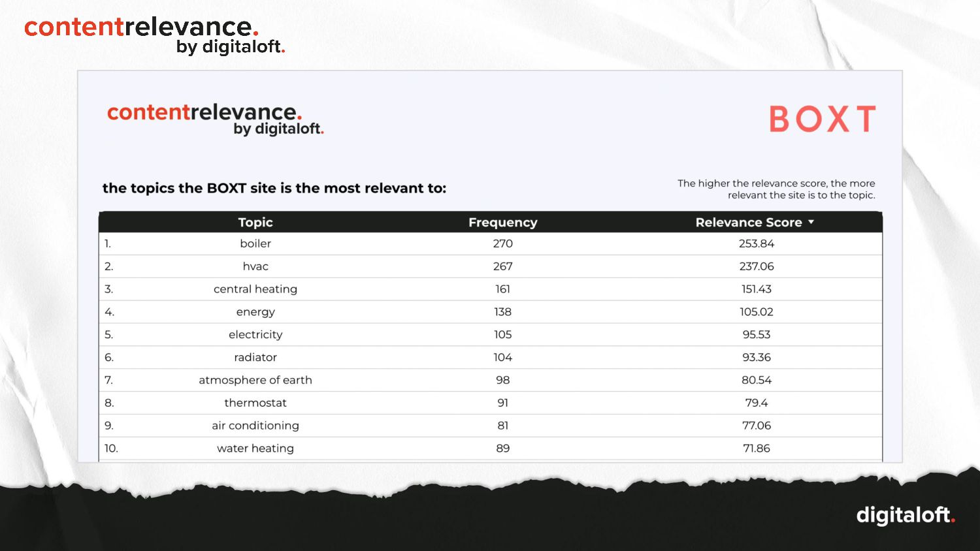Select the 'thermostat' topic cell
This screenshot has width=980, height=551.
click(x=255, y=403)
